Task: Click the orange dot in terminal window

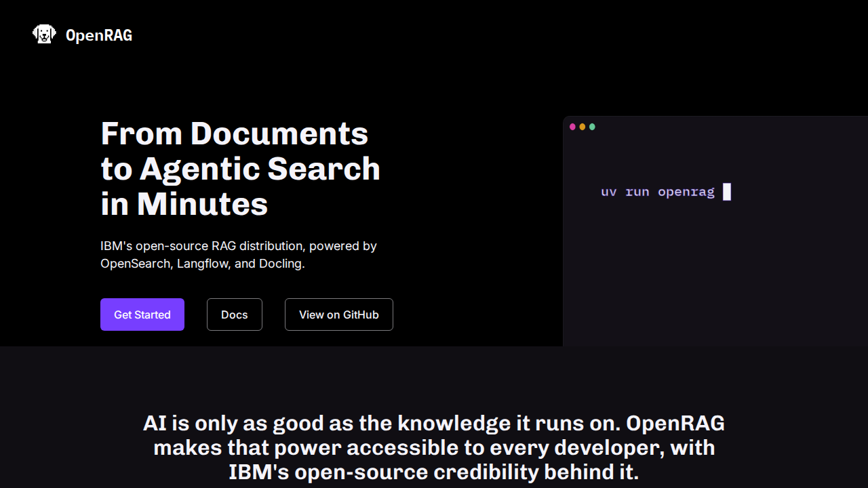Action: point(582,127)
